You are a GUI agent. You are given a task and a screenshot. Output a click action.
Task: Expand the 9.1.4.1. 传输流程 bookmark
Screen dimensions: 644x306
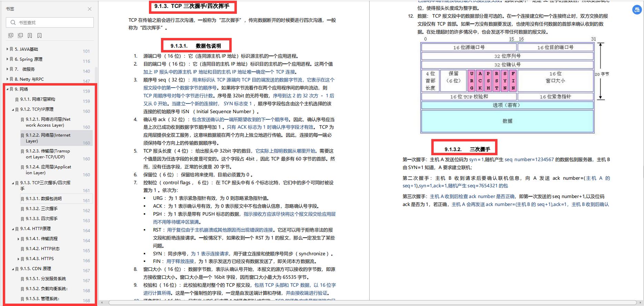(x=18, y=238)
